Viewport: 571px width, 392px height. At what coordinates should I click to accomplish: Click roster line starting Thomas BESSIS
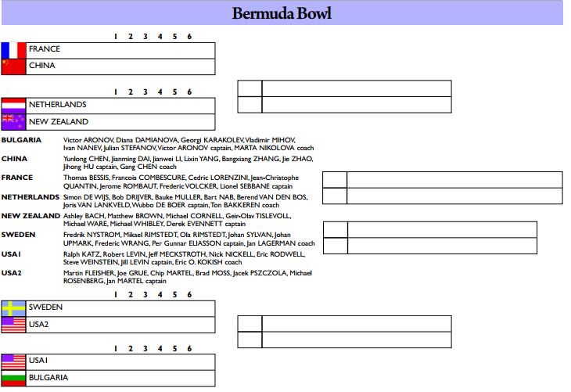click(181, 178)
